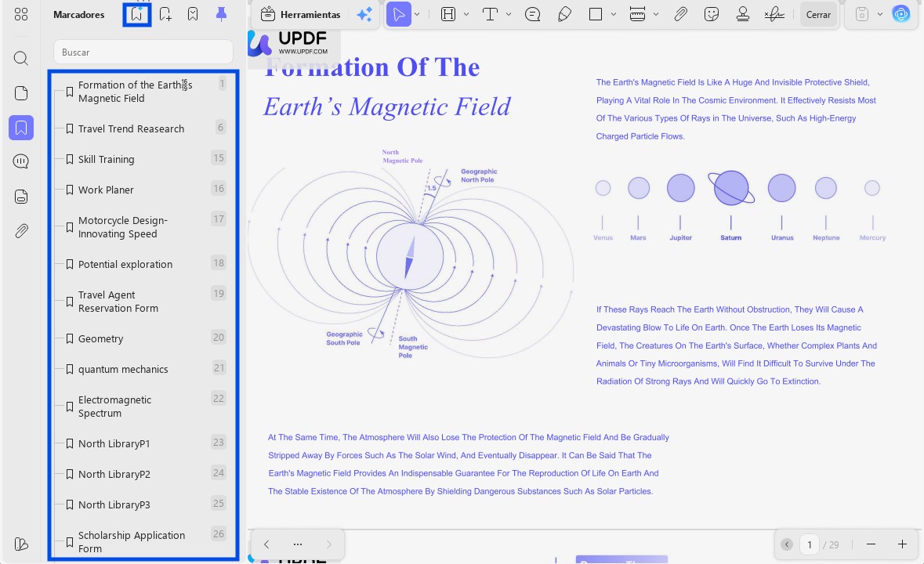Viewport: 924px width, 564px height.
Task: Switch to the page thumbnails panel
Action: point(20,92)
